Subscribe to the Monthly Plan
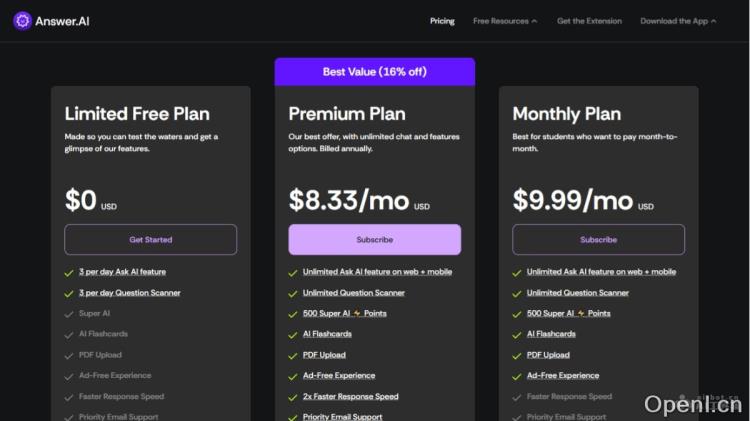 pos(598,240)
